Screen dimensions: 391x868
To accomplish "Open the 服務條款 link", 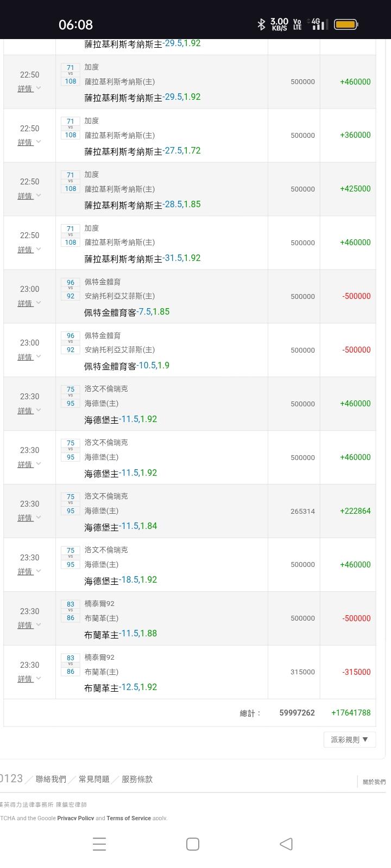I will (137, 779).
